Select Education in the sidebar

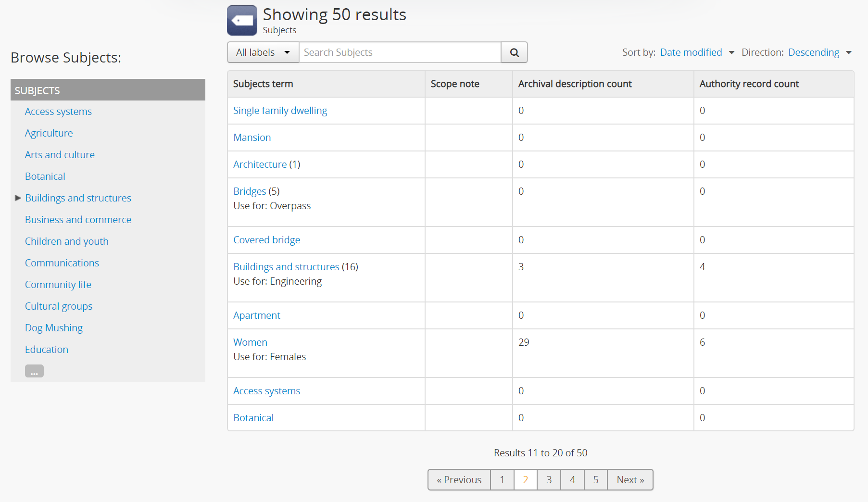(46, 349)
